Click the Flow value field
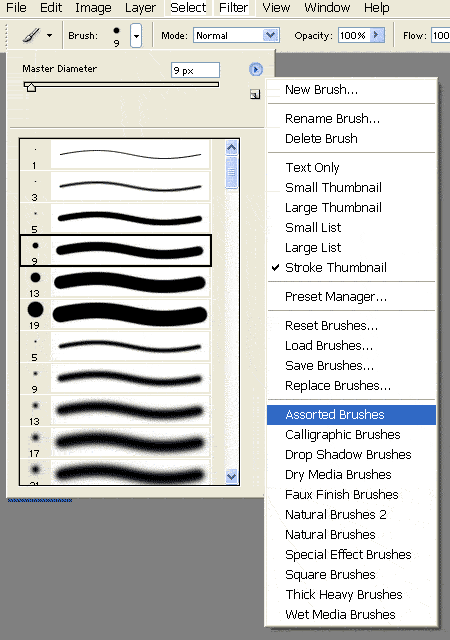The image size is (450, 640). click(x=441, y=36)
